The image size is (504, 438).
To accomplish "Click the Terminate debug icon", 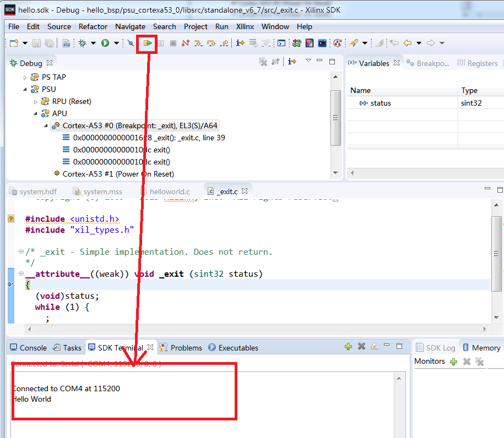I will click(174, 43).
